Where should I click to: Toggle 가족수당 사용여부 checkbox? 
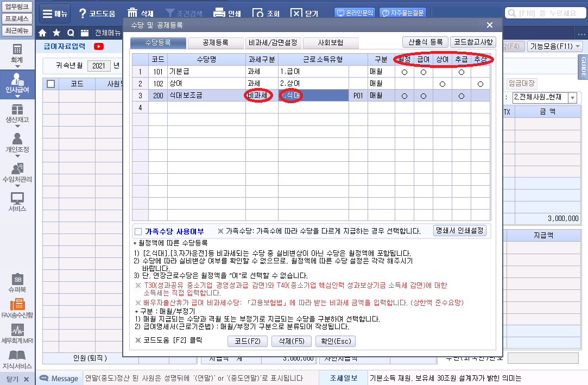138,231
